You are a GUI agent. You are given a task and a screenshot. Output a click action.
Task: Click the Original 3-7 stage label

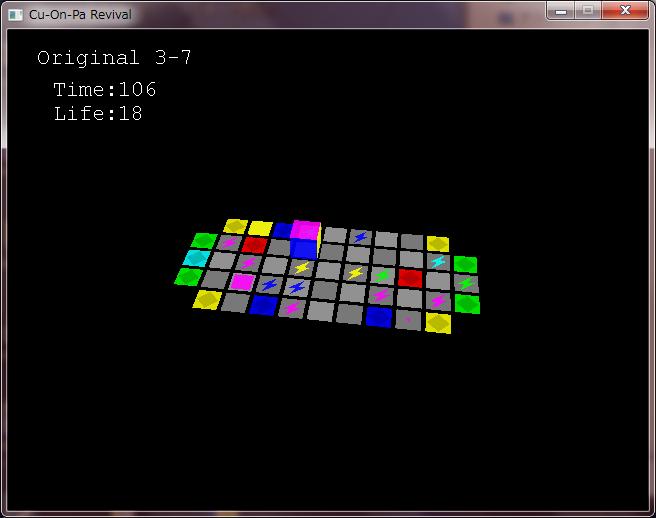114,58
